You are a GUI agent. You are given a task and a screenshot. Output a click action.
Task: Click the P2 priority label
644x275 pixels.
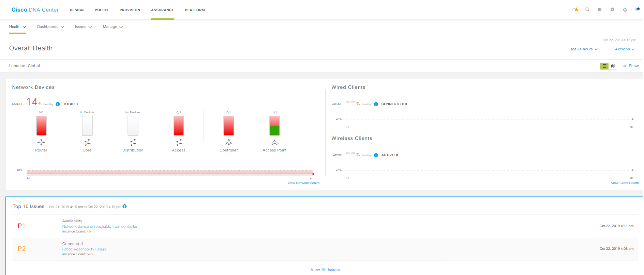[x=21, y=249]
